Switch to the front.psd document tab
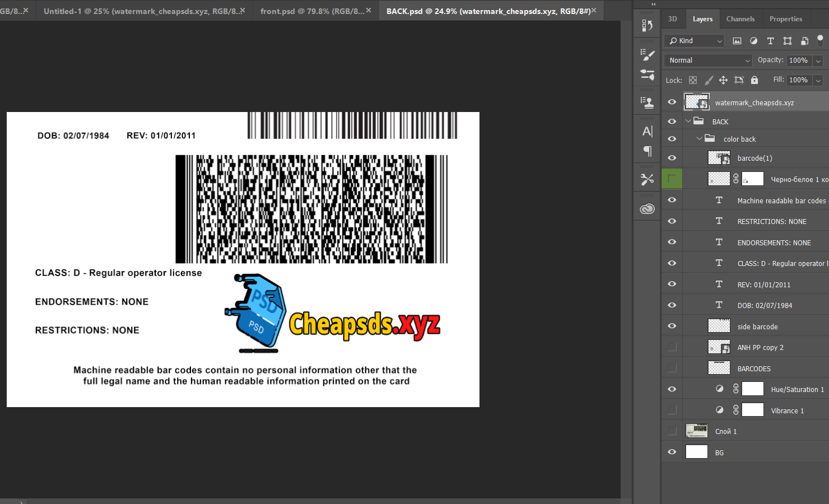The width and height of the screenshot is (829, 504). [311, 11]
